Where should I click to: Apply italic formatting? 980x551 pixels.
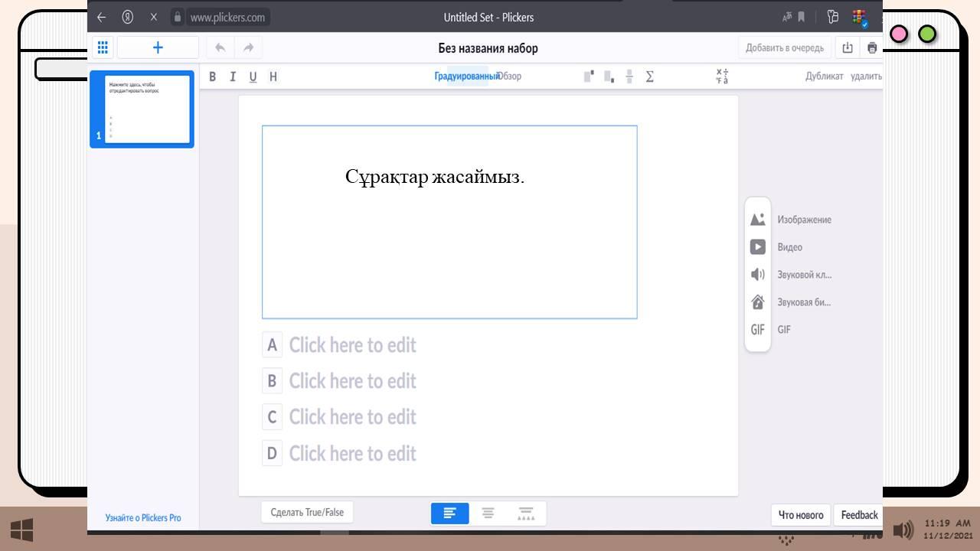tap(233, 77)
